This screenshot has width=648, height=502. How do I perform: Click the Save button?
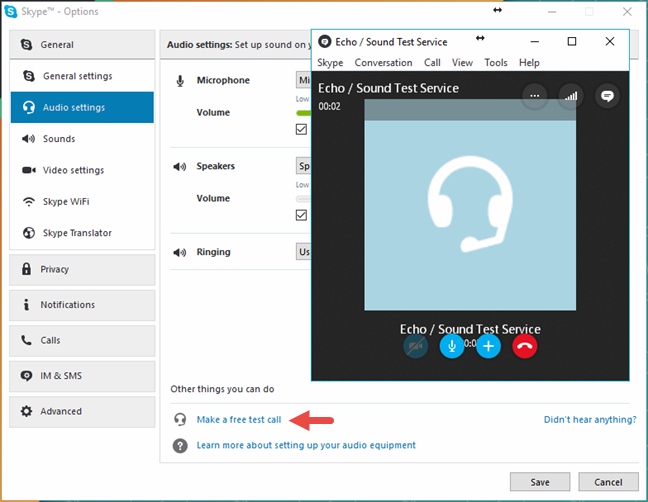[x=540, y=482]
